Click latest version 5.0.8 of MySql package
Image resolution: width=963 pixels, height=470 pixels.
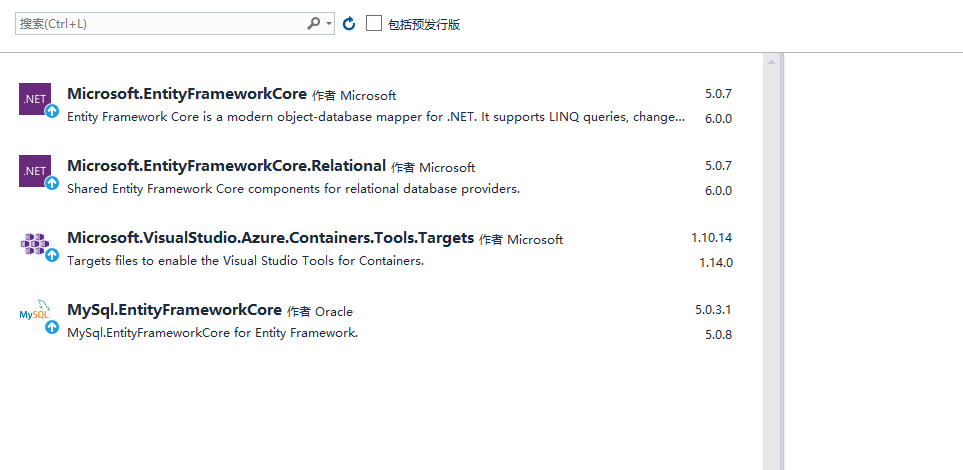718,335
